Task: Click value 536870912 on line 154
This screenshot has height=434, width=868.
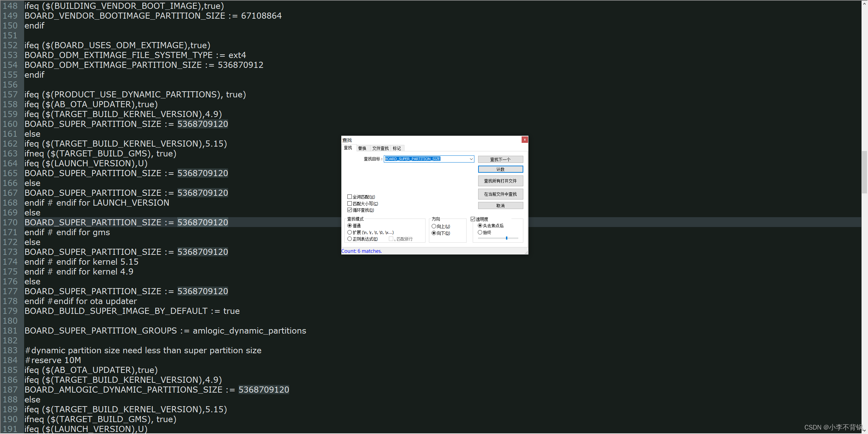Action: pos(241,65)
